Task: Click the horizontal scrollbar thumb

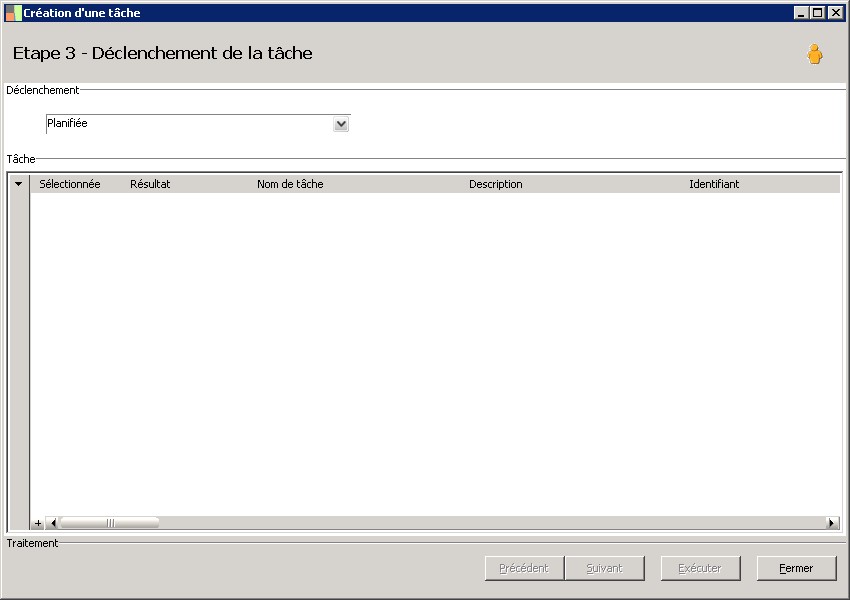Action: (x=110, y=523)
